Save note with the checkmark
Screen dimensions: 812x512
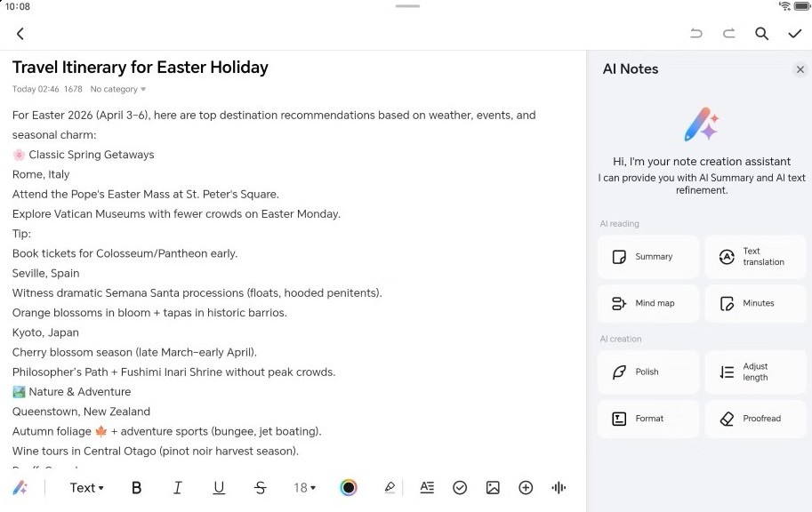coord(795,34)
